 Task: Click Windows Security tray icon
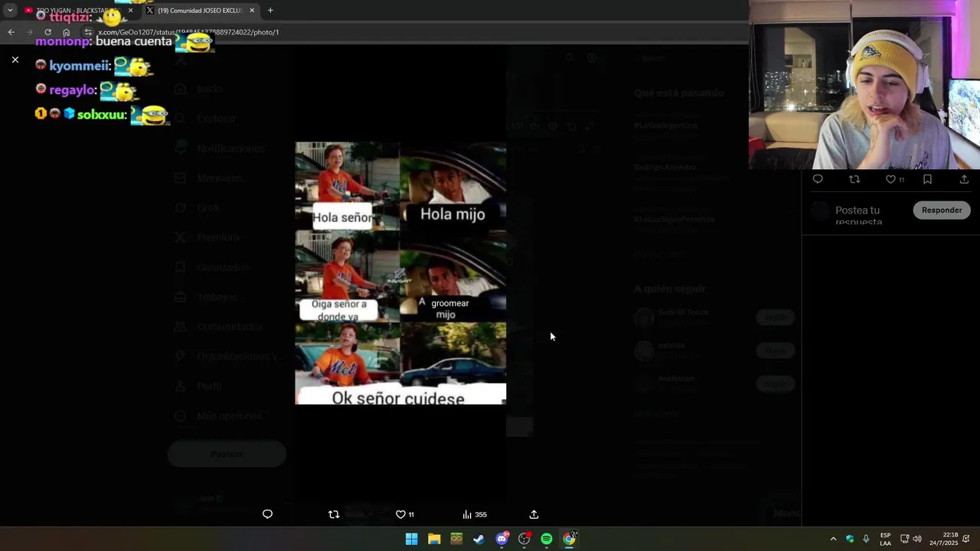[850, 539]
